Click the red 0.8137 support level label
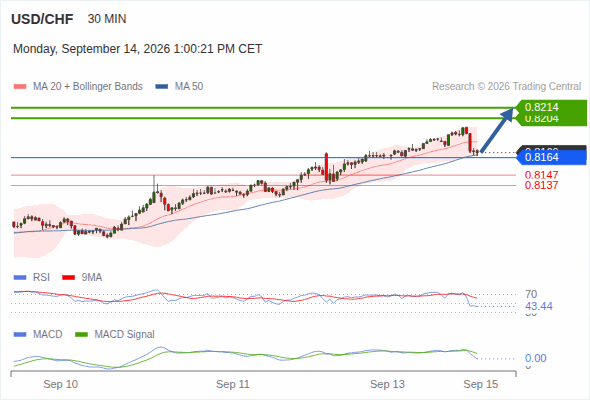590x400 pixels. 541,185
